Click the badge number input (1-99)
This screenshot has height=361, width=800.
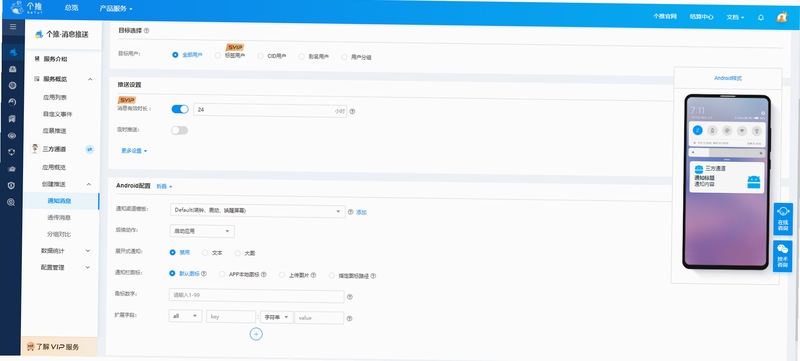(257, 296)
